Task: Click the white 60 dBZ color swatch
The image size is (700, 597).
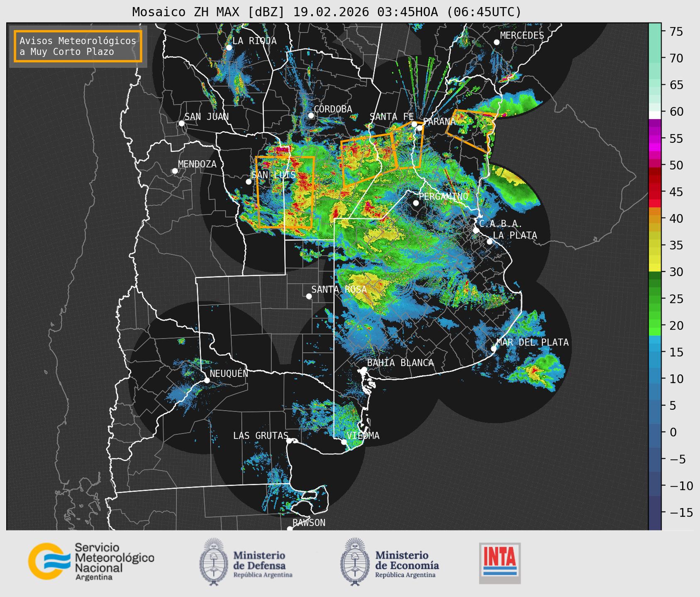Action: (x=655, y=115)
